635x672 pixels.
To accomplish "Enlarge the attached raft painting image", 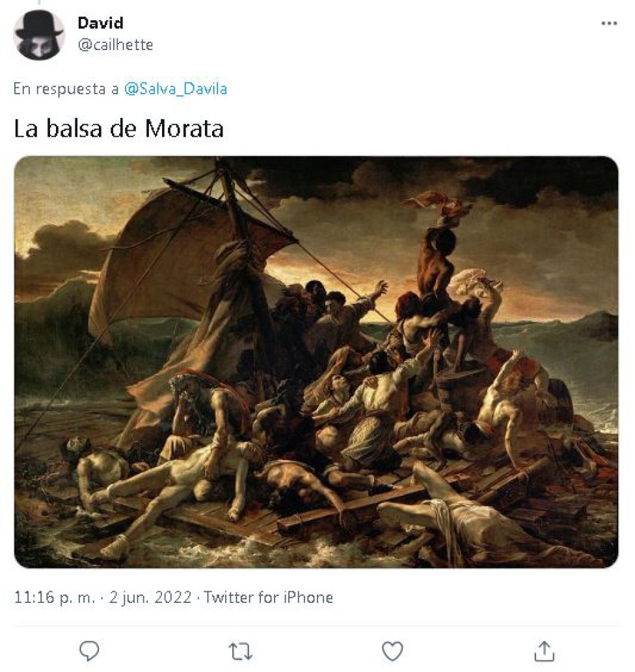I will tap(316, 362).
